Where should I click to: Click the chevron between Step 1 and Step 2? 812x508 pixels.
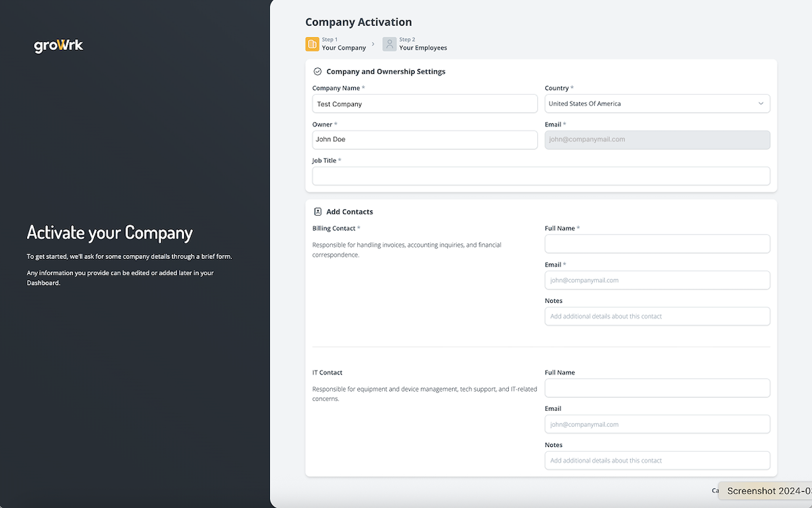[x=374, y=43]
